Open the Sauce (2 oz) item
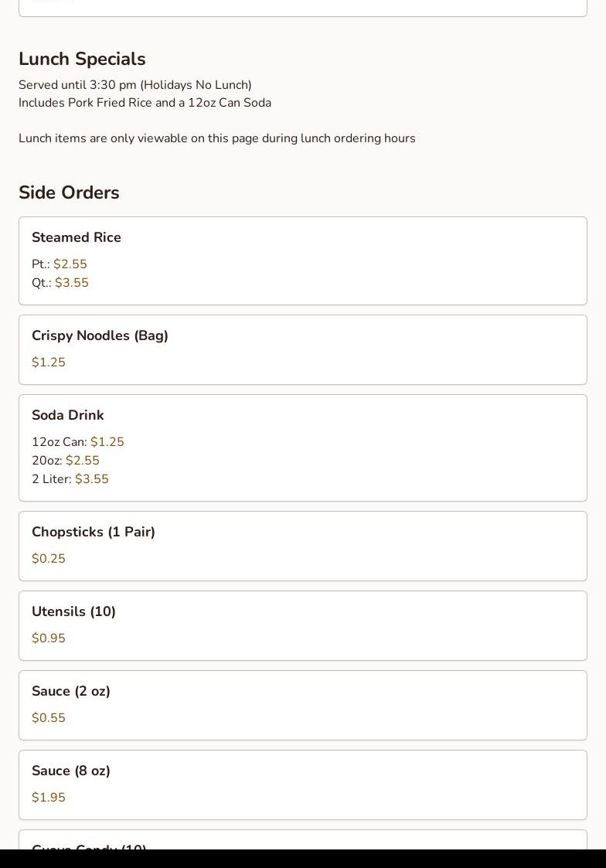This screenshot has height=868, width=606. (71, 691)
